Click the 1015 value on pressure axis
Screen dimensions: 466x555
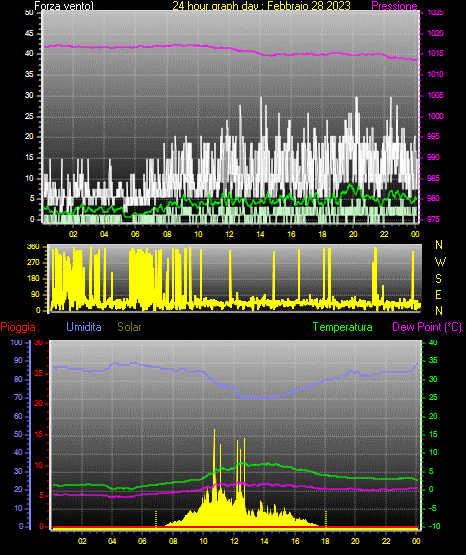435,53
